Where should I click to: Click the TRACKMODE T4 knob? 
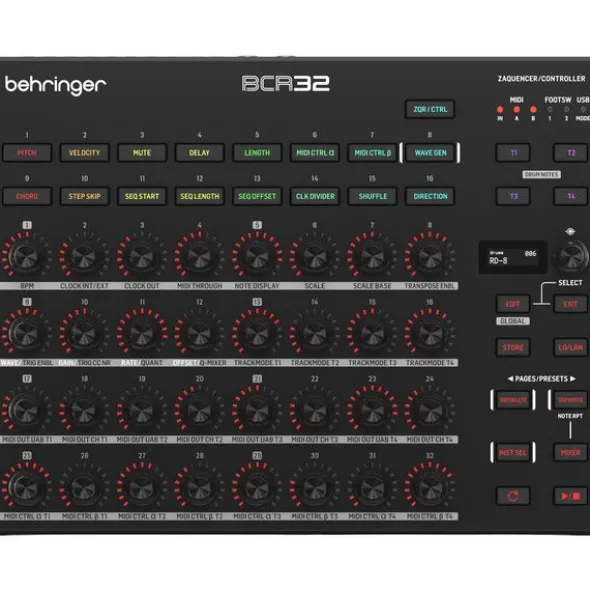pos(430,334)
